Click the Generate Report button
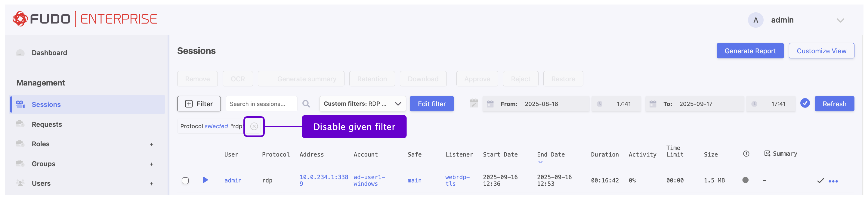Screen dimensions: 868x202 click(750, 51)
